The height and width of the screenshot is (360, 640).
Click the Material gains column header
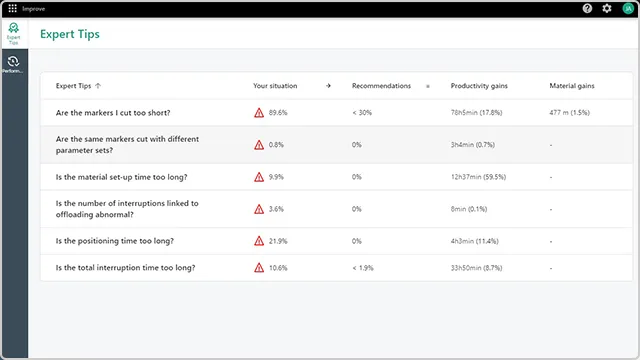click(572, 86)
